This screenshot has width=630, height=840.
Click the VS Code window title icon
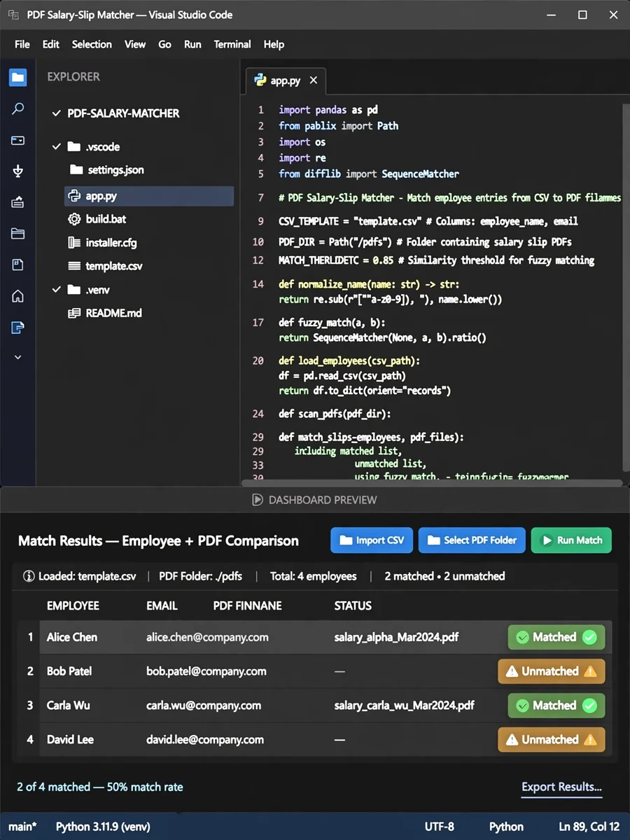13,15
